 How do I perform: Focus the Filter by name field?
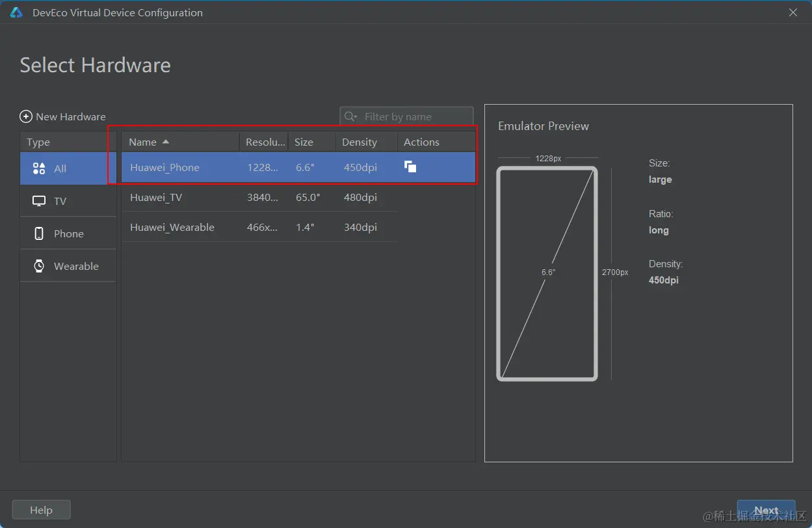(406, 116)
